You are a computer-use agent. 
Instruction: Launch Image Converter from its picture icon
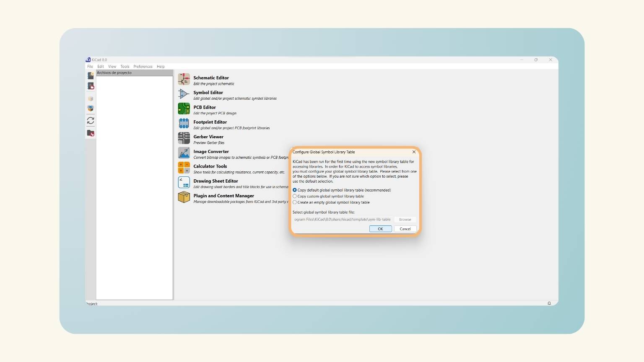coord(184,153)
